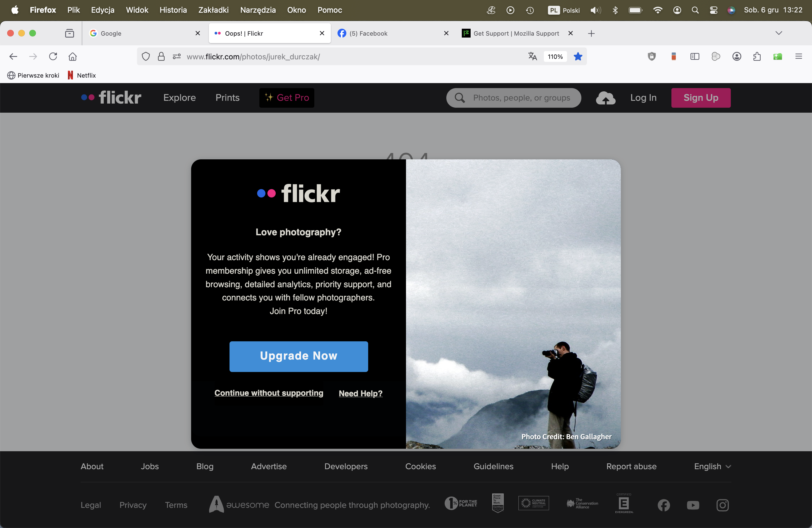Expand the English language dropdown
The height and width of the screenshot is (528, 812).
(712, 466)
